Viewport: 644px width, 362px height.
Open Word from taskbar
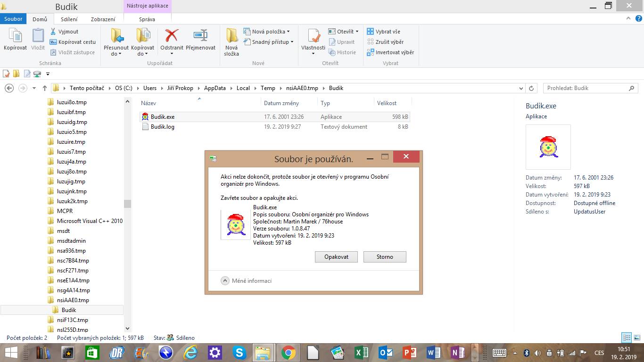[x=434, y=353]
